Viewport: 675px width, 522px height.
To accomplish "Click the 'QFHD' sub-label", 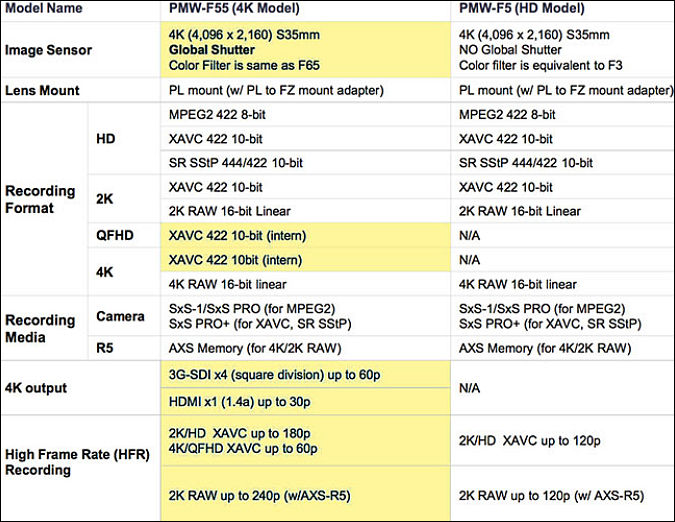I will click(x=115, y=235).
